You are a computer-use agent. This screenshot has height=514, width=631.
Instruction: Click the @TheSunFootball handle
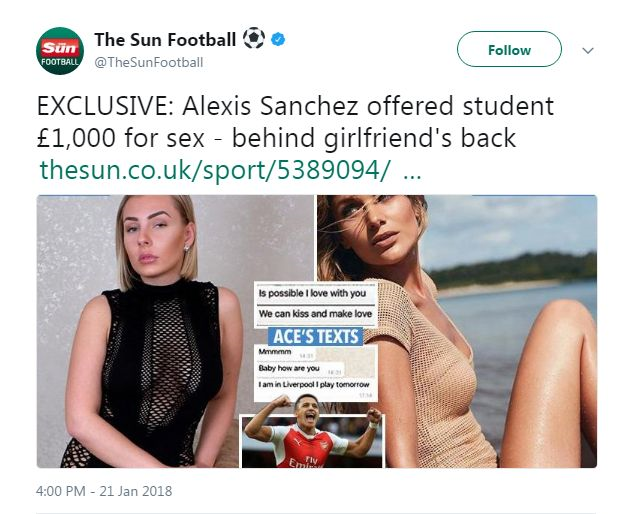149,63
